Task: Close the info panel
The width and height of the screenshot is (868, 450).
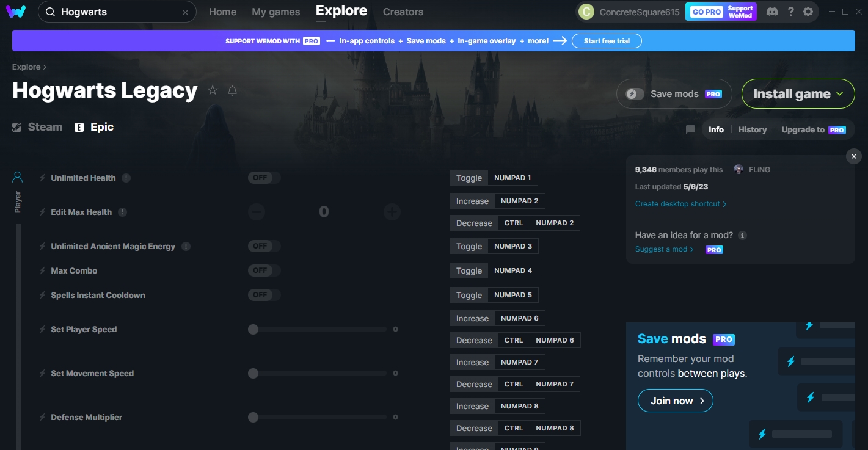Action: [x=854, y=156]
